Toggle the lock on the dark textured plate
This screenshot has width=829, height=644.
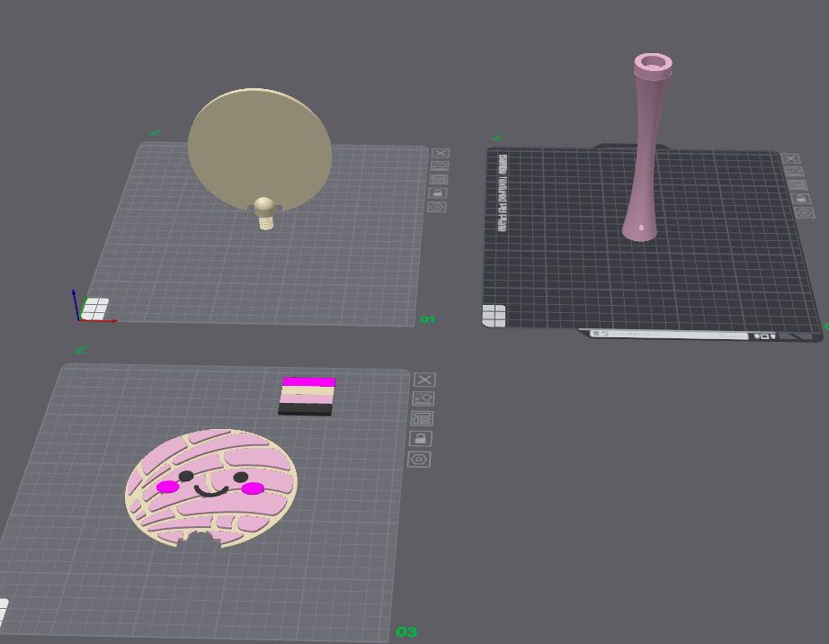801,199
